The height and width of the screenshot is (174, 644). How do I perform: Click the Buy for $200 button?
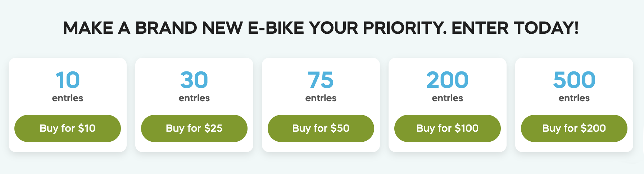click(x=574, y=128)
